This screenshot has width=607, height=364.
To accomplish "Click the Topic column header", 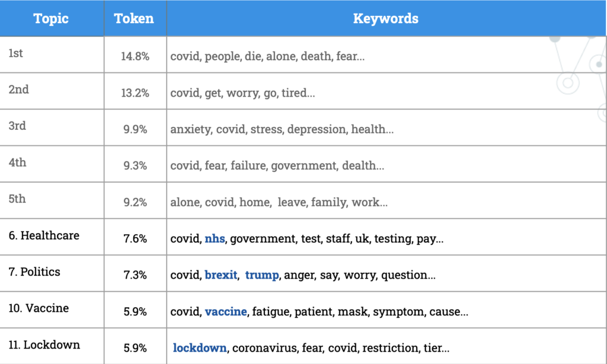I will 51,18.
